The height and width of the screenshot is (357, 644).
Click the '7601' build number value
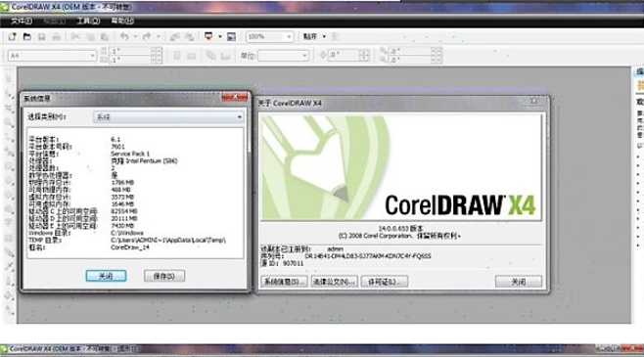tap(117, 147)
